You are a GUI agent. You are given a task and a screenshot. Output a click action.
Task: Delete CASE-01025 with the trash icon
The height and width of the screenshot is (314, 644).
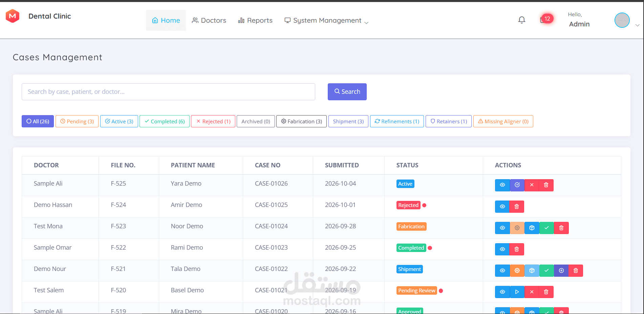[x=517, y=206]
